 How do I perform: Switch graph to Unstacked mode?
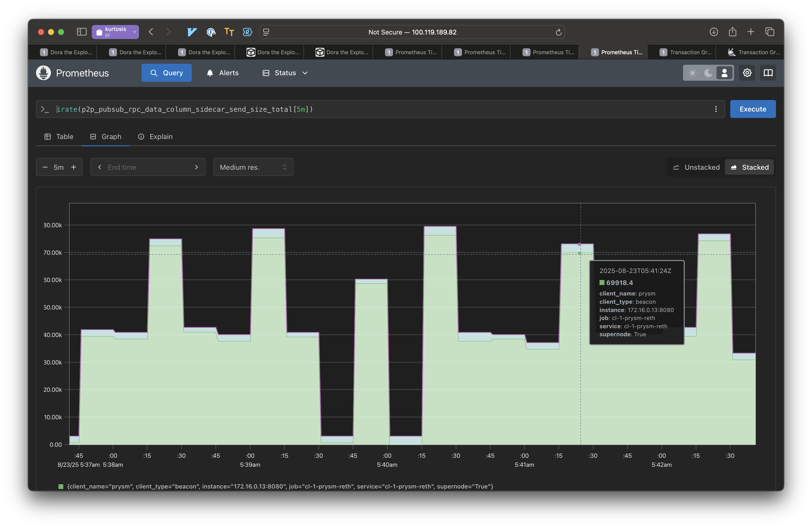click(696, 167)
